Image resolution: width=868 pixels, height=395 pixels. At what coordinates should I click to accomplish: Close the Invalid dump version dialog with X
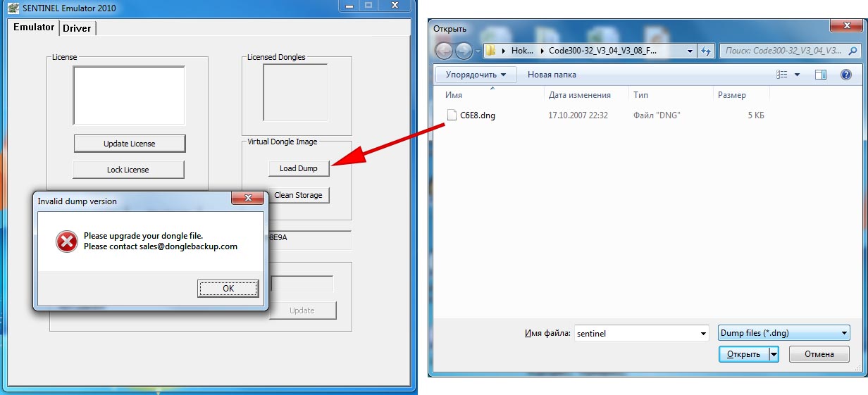point(248,199)
